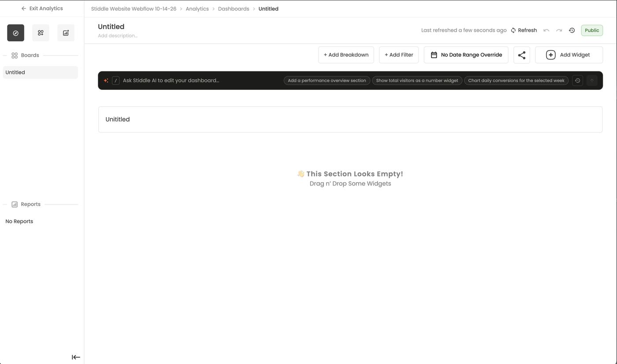Click the add board grid-plus icon

tap(41, 33)
